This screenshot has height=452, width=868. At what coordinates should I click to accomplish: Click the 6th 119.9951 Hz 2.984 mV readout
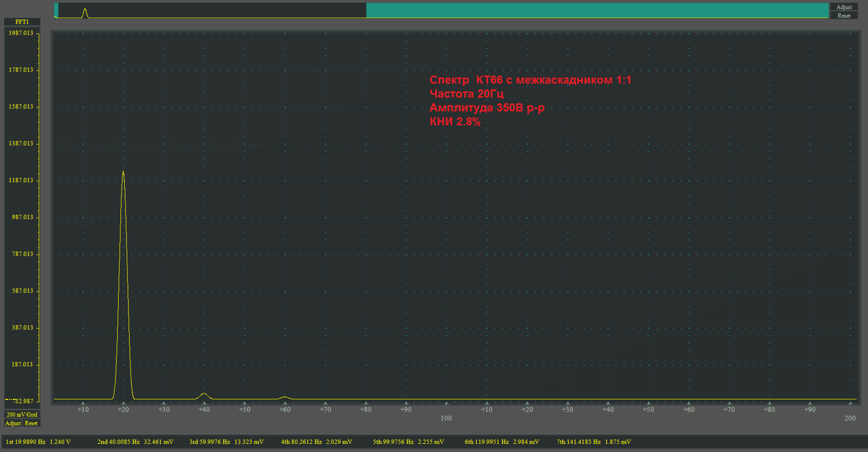pyautogui.click(x=502, y=442)
